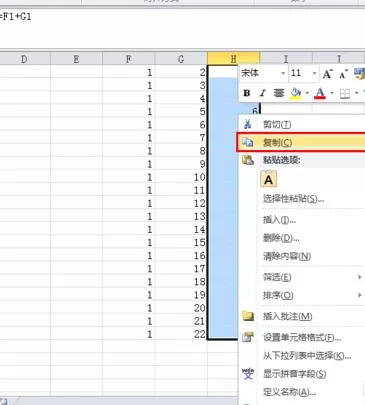Click the Bold button in mini toolbar
This screenshot has width=365, height=405.
tap(247, 93)
